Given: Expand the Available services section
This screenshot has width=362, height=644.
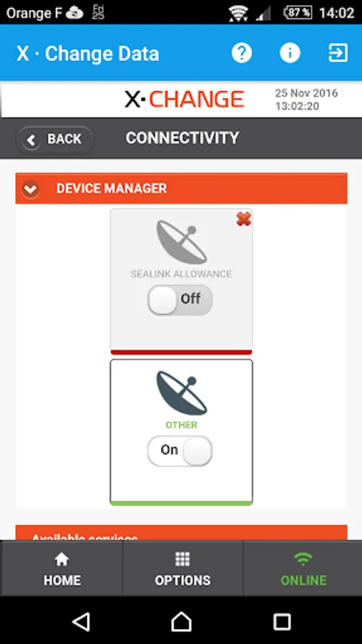Looking at the screenshot, I should pos(182,532).
